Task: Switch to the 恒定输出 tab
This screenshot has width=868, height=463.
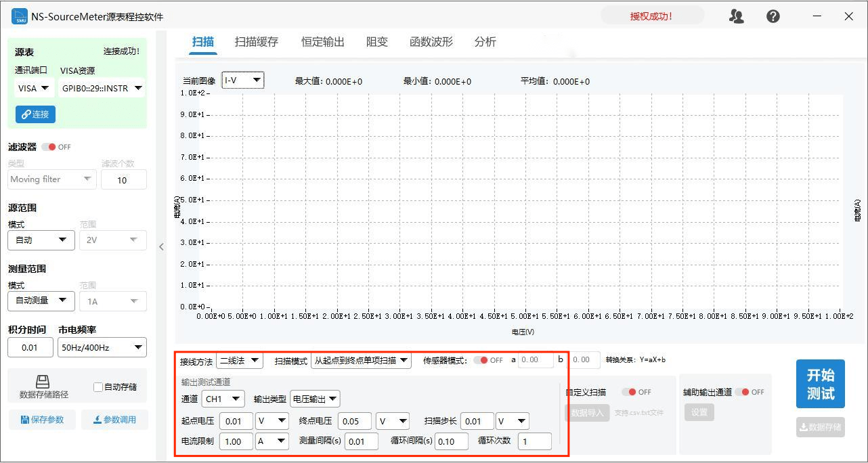Action: pyautogui.click(x=322, y=41)
